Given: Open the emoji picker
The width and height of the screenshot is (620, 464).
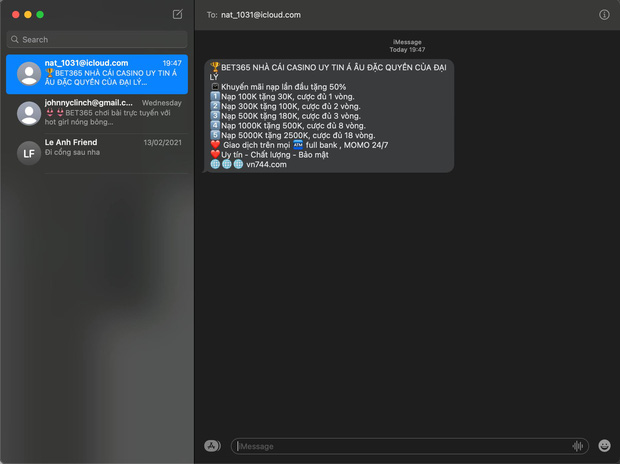Looking at the screenshot, I should click(x=604, y=446).
